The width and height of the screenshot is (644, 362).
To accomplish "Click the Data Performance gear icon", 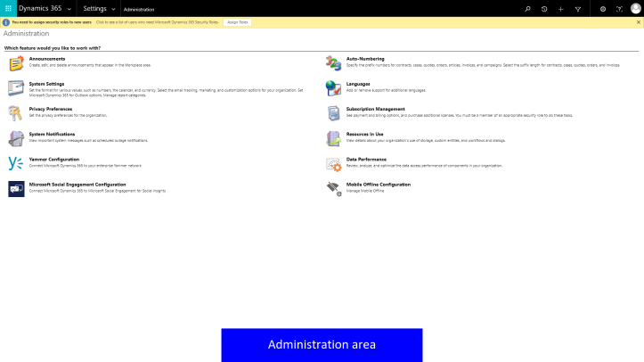I will (334, 164).
